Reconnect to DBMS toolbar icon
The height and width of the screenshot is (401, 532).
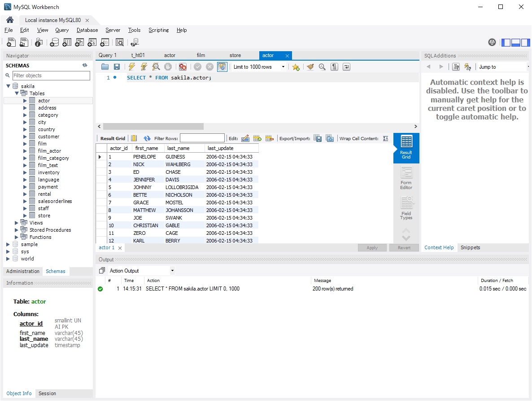[135, 42]
